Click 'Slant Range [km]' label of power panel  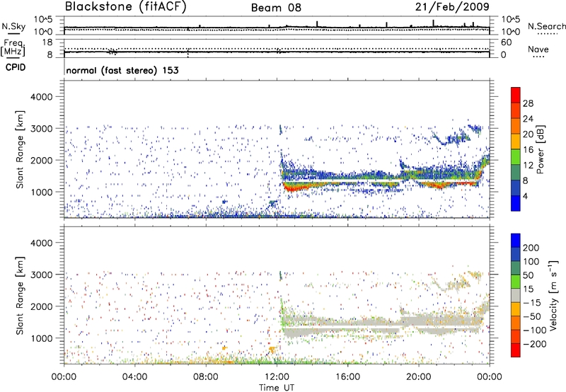point(20,149)
